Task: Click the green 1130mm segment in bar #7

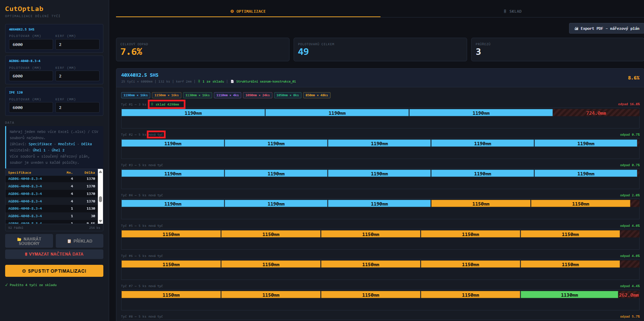Action: 569,295
